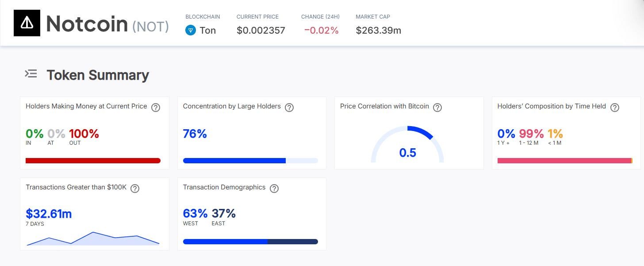Click the Concentration by Large Holders progress bar
This screenshot has height=266, width=644.
pyautogui.click(x=250, y=160)
